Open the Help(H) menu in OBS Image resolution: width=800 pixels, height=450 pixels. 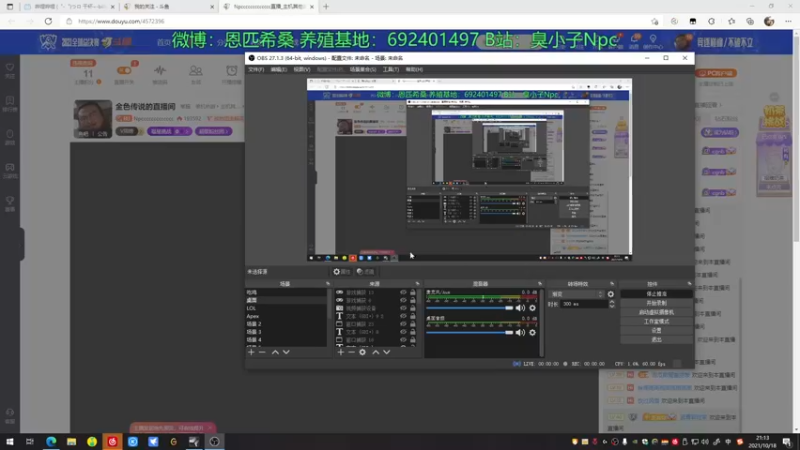point(414,69)
